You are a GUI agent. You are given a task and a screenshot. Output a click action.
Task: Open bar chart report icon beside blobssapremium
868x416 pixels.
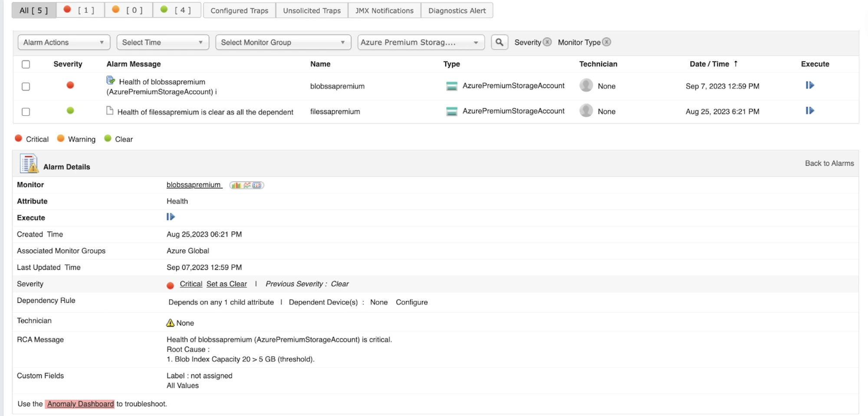236,185
